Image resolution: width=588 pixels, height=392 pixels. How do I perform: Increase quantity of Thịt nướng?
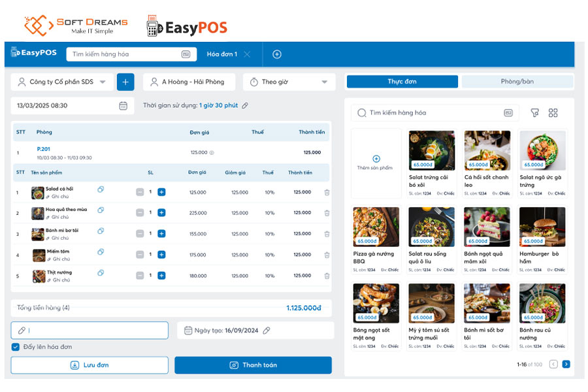tap(161, 276)
